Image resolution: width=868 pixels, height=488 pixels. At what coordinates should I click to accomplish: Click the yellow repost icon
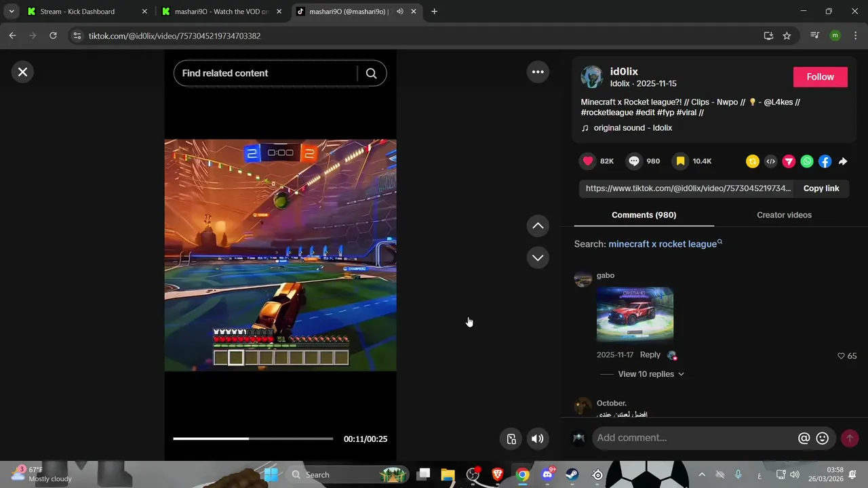coord(752,161)
